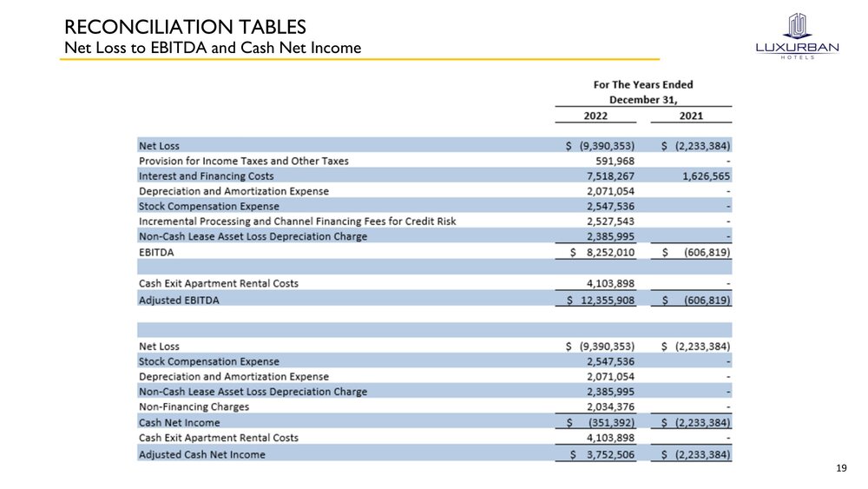Click the "For The Years Ended" table header
This screenshot has height=489, width=868.
tap(642, 84)
